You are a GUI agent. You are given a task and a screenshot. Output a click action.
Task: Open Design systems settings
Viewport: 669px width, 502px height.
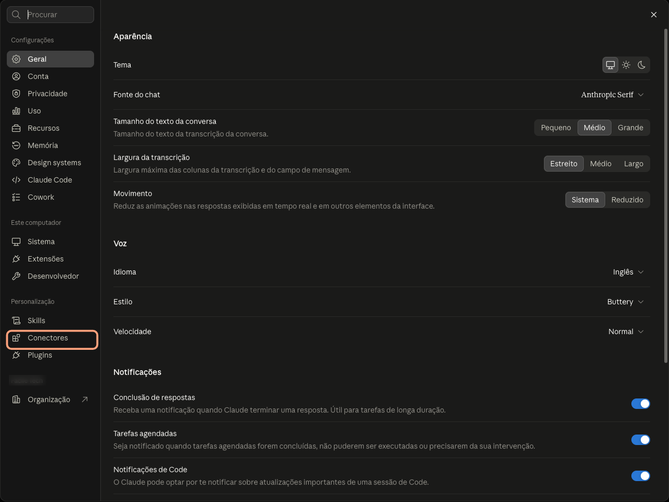[50, 163]
